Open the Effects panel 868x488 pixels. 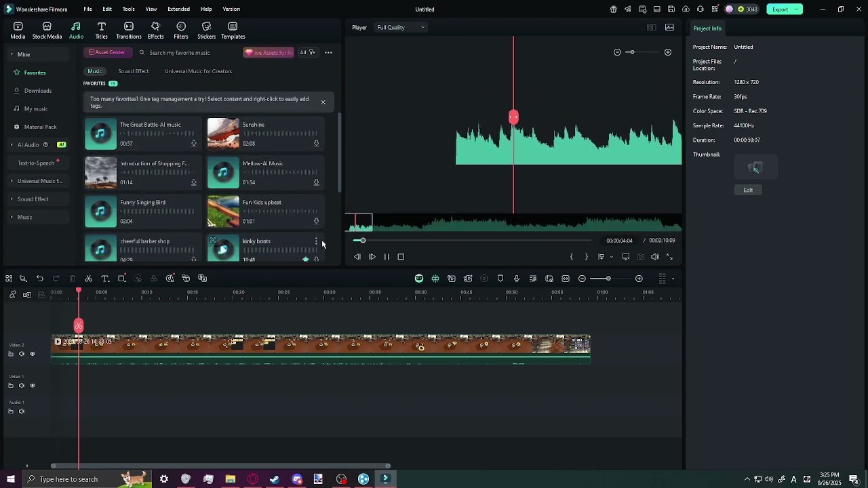155,30
